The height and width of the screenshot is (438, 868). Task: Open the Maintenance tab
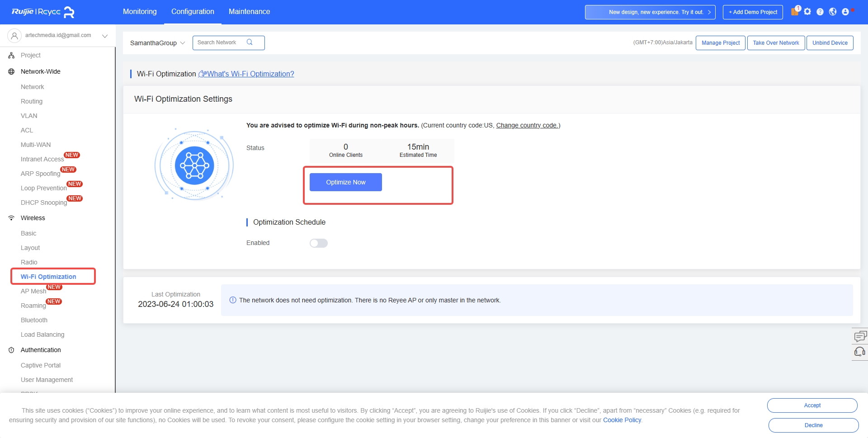click(249, 12)
